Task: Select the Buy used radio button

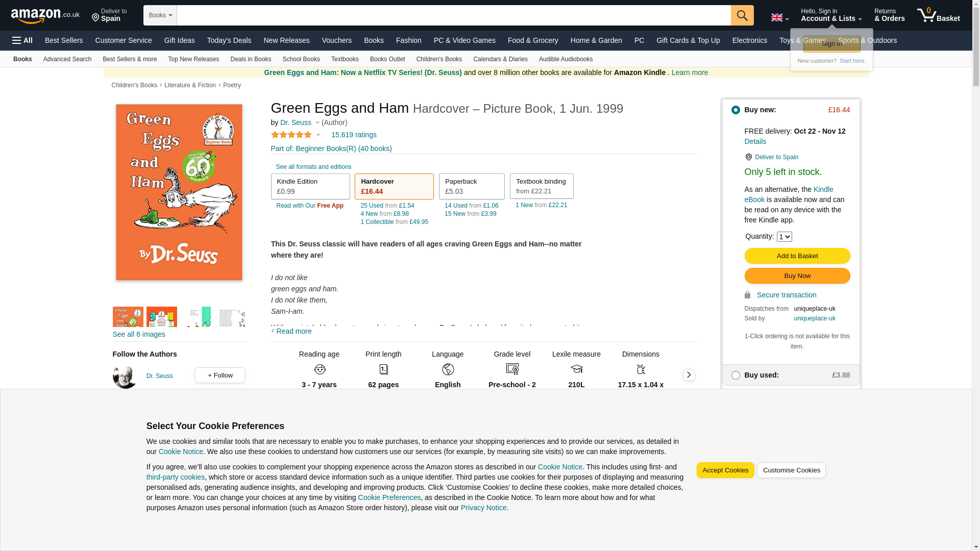Action: click(736, 375)
